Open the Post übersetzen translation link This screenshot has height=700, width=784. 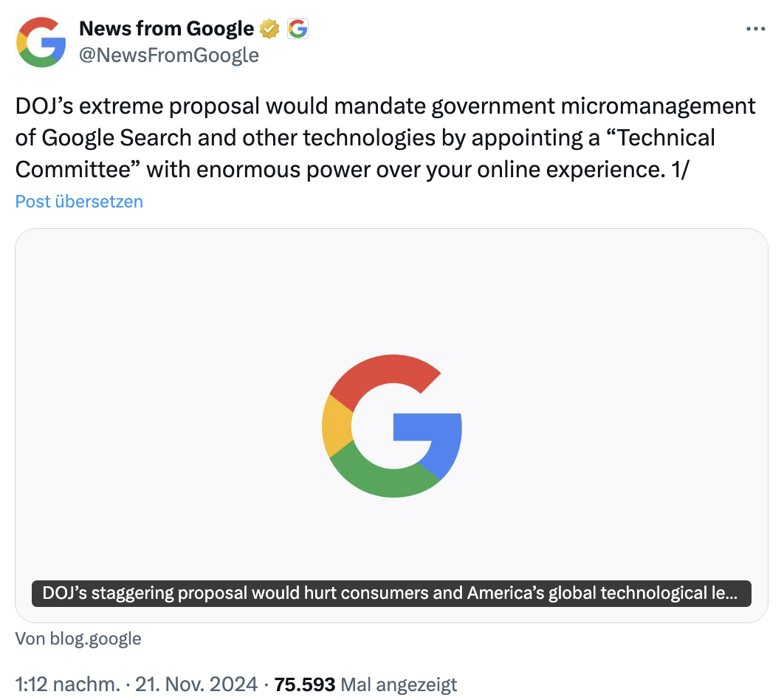[78, 201]
